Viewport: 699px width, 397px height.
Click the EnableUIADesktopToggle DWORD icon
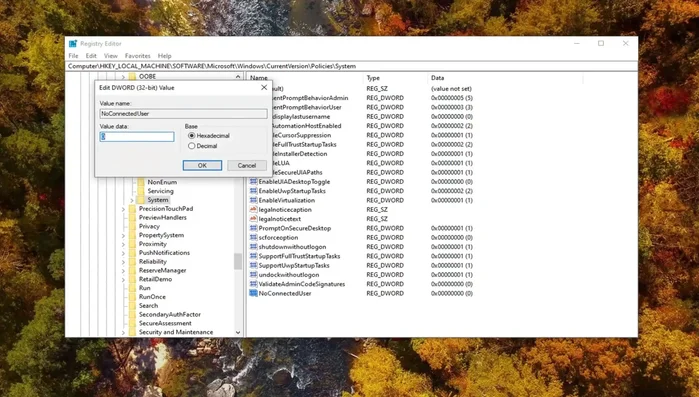(x=253, y=181)
